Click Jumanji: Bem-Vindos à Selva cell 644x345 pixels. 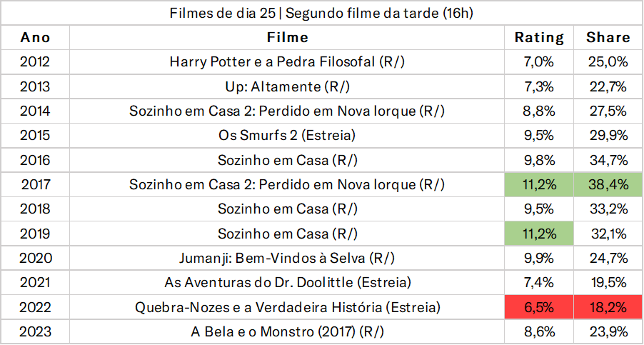coord(287,259)
